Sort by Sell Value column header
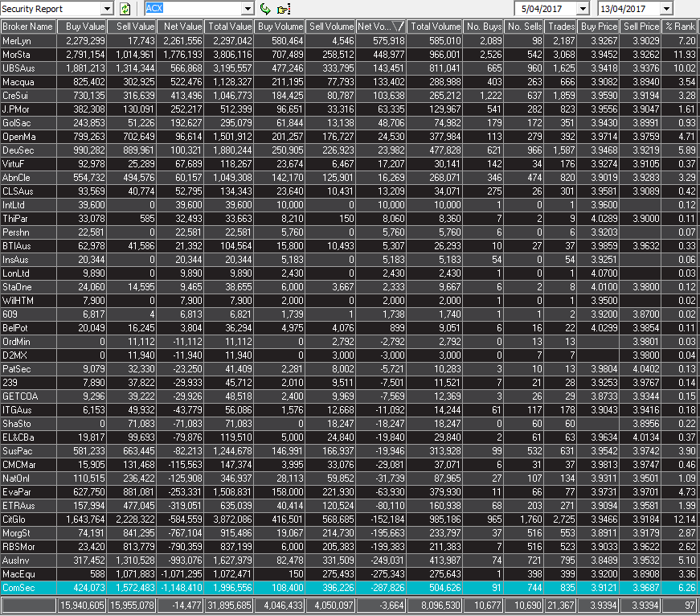Image resolution: width=700 pixels, height=616 pixels. point(131,27)
